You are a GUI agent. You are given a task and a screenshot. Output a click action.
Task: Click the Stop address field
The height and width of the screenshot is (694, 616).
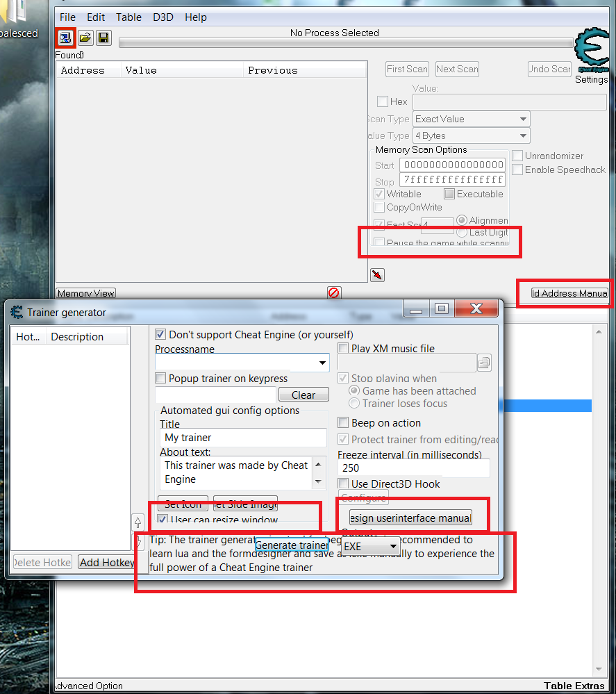452,180
